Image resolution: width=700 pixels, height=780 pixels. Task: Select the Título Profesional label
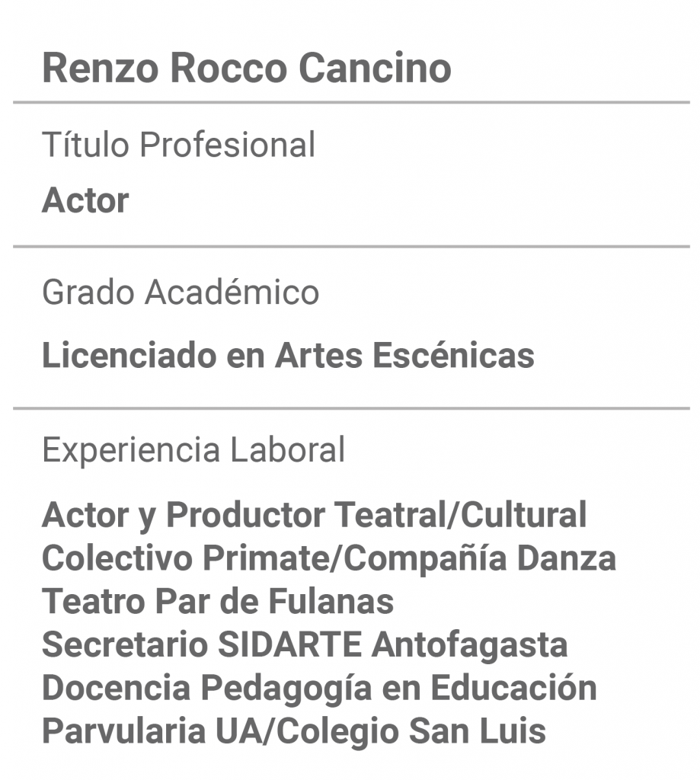click(179, 145)
